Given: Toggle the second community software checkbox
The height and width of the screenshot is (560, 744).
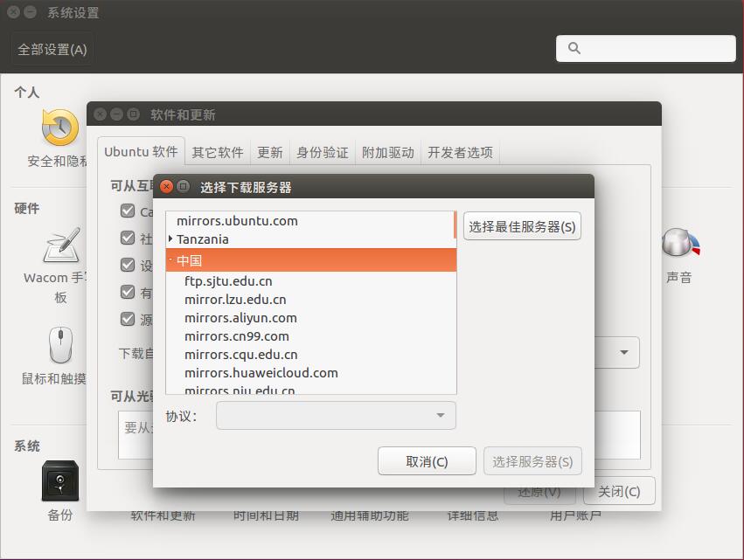Looking at the screenshot, I should point(128,238).
